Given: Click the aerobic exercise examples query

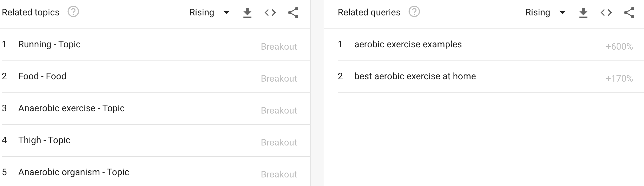Looking at the screenshot, I should 408,44.
